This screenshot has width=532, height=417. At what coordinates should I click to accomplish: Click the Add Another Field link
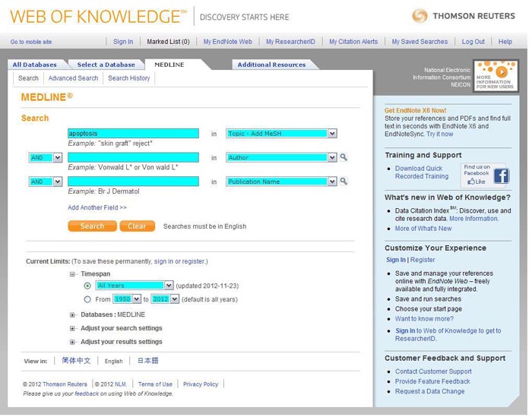[x=97, y=207]
